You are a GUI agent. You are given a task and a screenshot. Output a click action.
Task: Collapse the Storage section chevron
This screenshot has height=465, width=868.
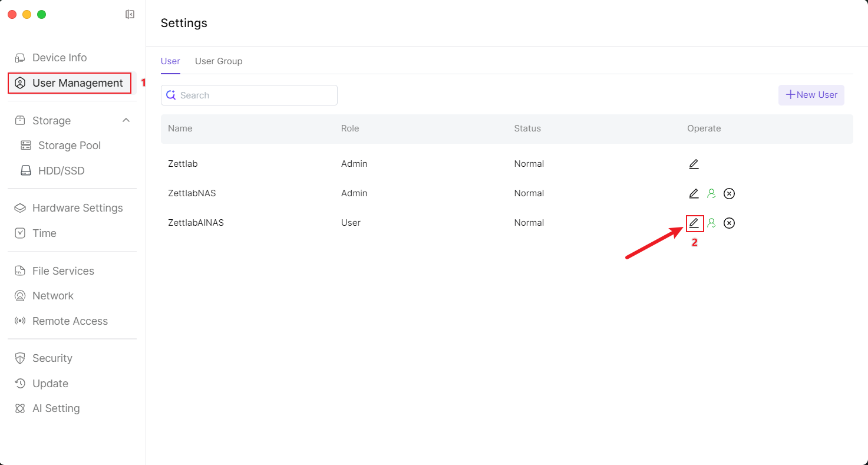pos(126,120)
